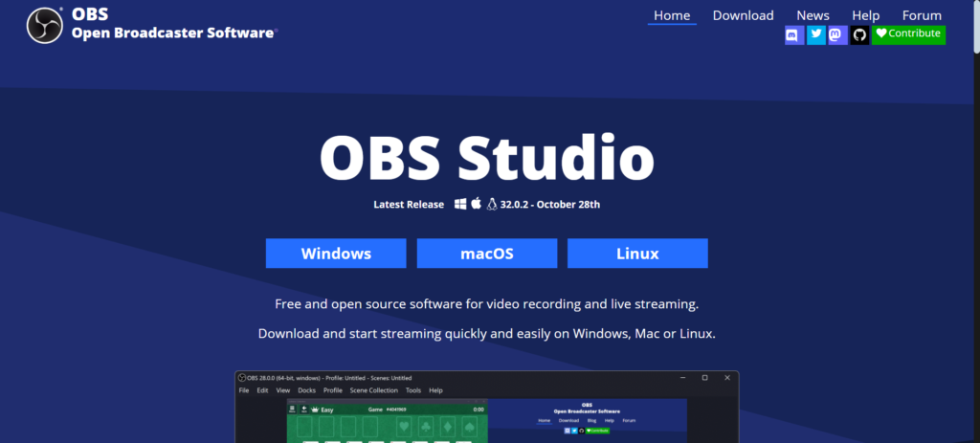Open the Mastodon icon link

(x=837, y=35)
